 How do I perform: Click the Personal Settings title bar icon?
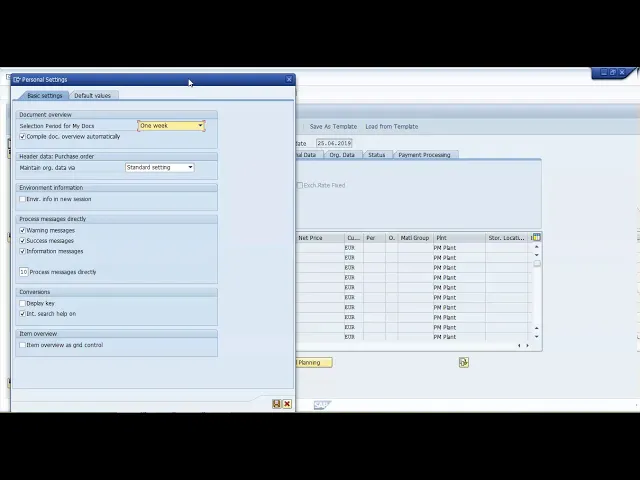[x=17, y=80]
